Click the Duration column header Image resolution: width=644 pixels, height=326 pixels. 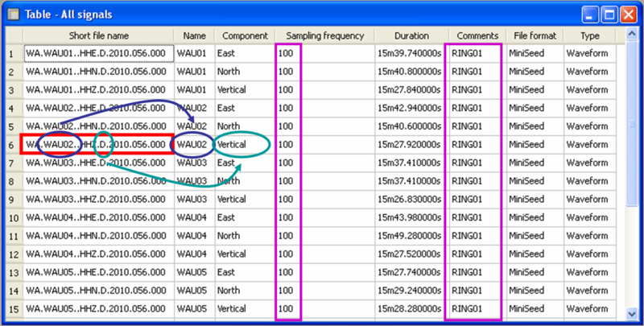pos(411,36)
